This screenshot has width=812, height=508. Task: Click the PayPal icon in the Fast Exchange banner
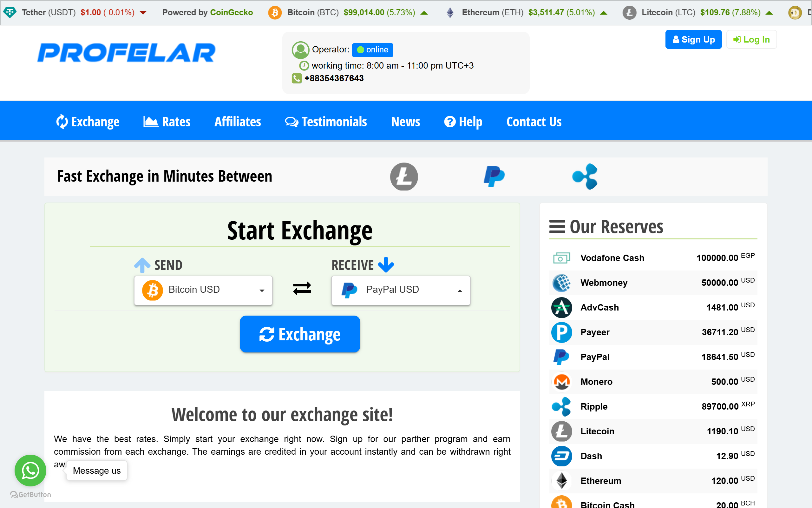click(x=494, y=177)
